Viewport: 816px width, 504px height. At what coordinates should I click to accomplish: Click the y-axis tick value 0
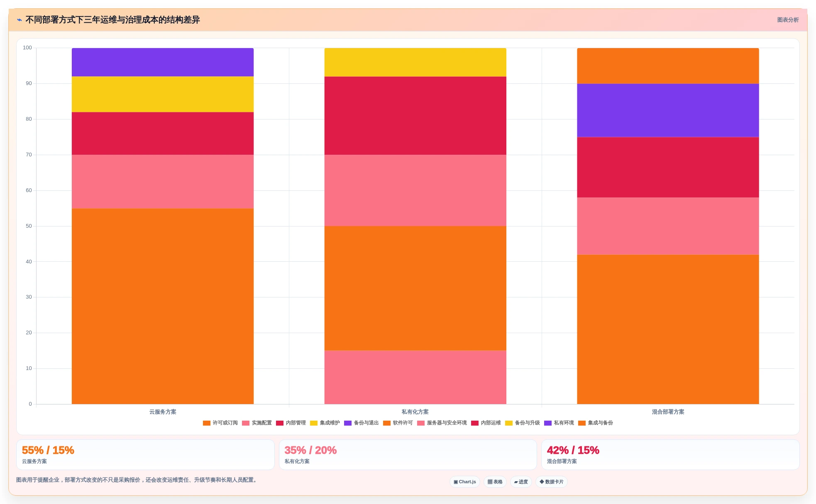(30, 404)
